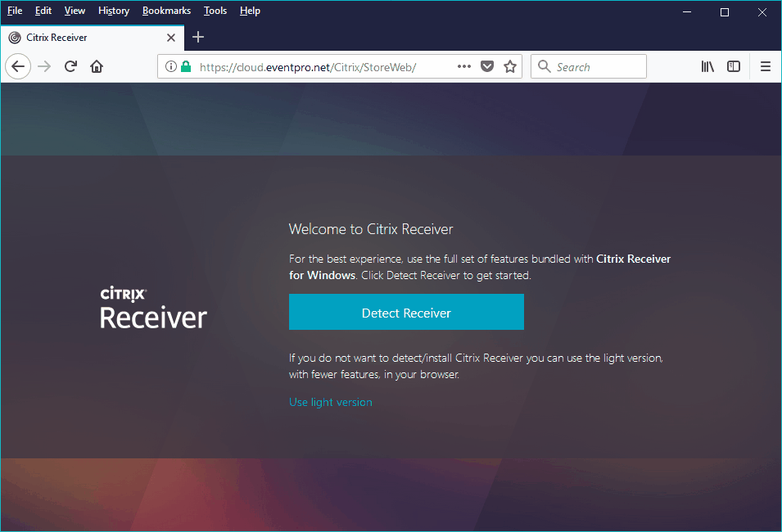
Task: Click the Welcome to Citrix Receiver heading
Action: [371, 229]
